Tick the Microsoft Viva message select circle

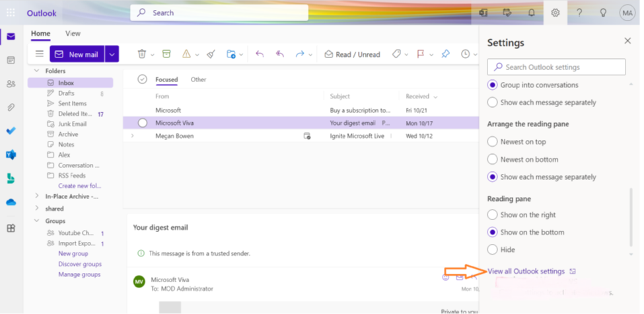coord(142,123)
